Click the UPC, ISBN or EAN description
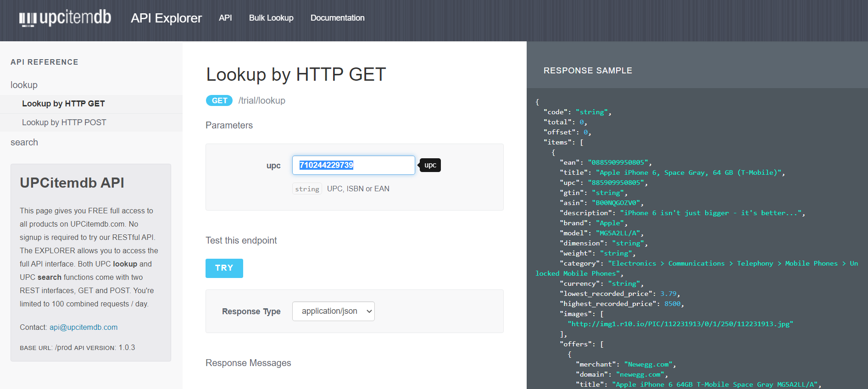This screenshot has width=868, height=389. [x=358, y=189]
